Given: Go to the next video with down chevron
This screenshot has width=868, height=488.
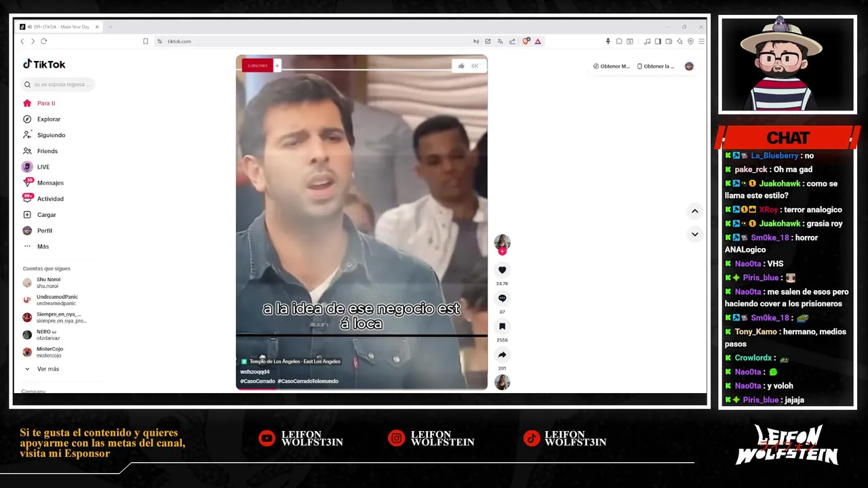Looking at the screenshot, I should click(694, 235).
